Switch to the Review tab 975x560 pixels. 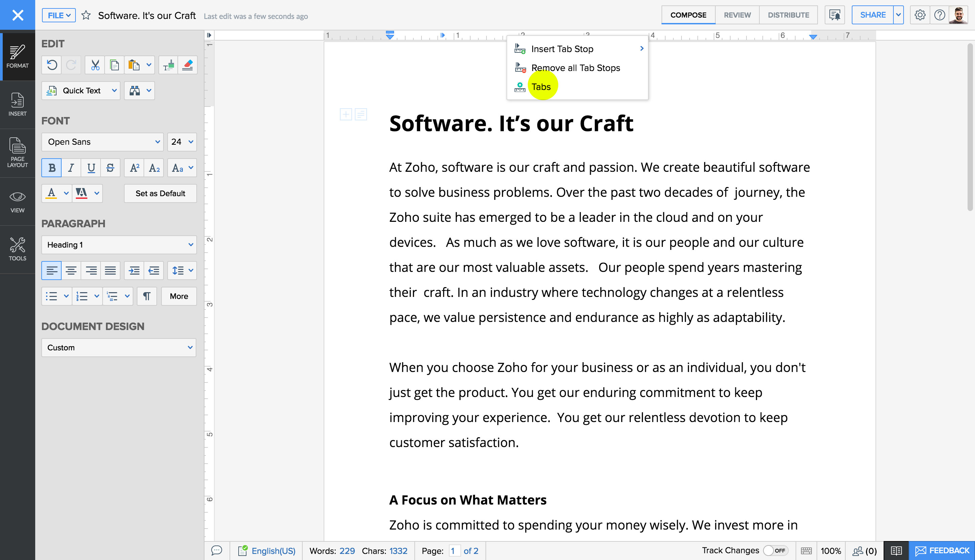(x=737, y=15)
